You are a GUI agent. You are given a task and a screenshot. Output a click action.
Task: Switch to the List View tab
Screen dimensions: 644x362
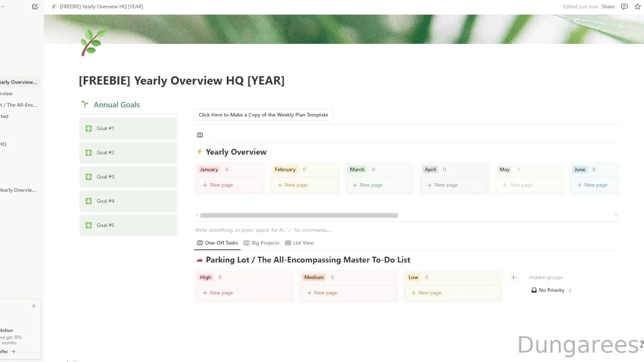(x=300, y=243)
